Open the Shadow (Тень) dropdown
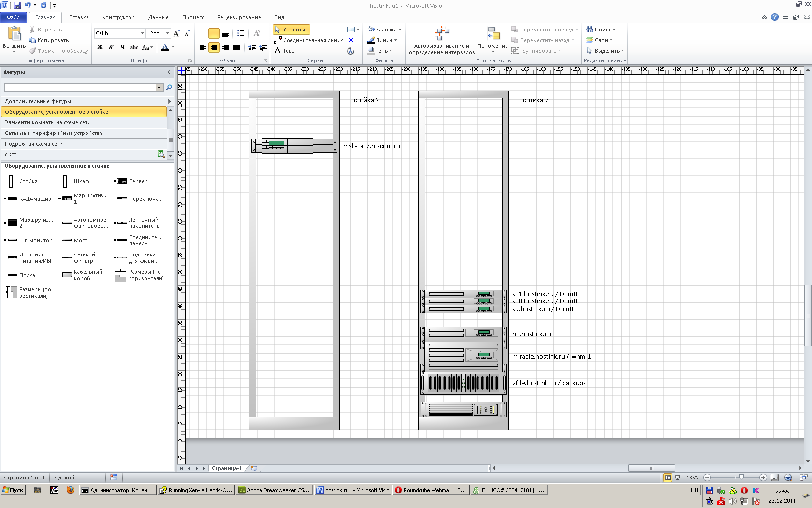 pyautogui.click(x=380, y=51)
